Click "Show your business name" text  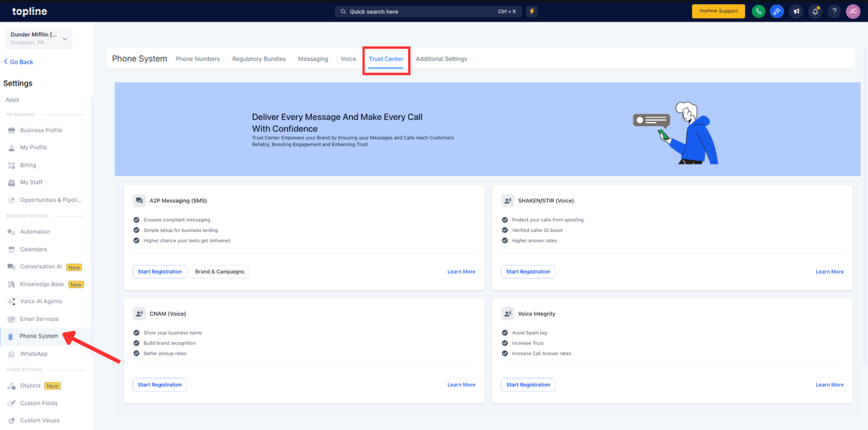click(x=173, y=333)
